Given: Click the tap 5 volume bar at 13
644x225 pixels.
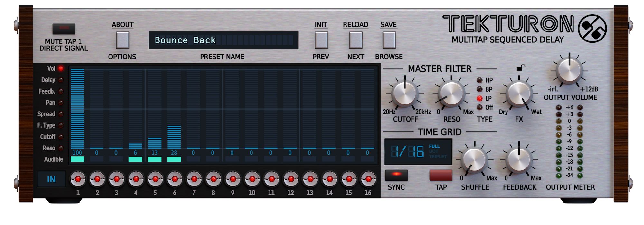Looking at the screenshot, I should (155, 143).
